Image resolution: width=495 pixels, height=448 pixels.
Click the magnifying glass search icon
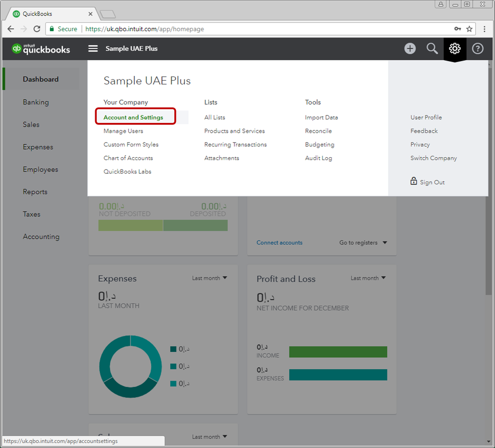pos(432,49)
